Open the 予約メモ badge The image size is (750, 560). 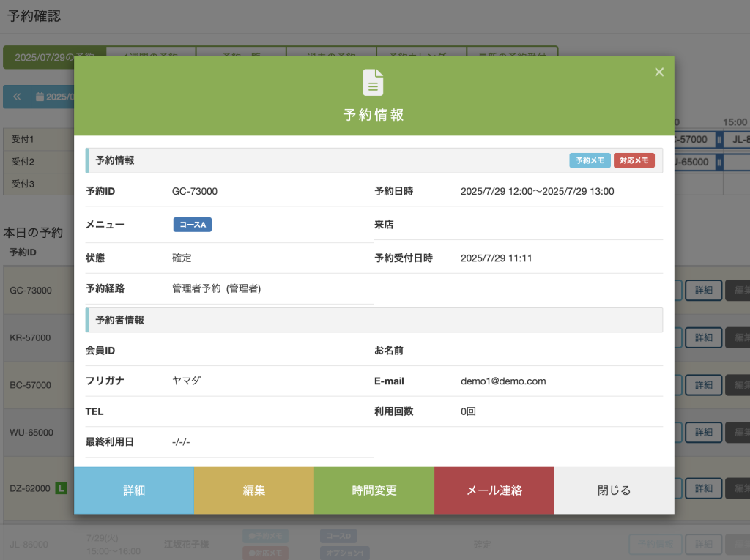(590, 161)
